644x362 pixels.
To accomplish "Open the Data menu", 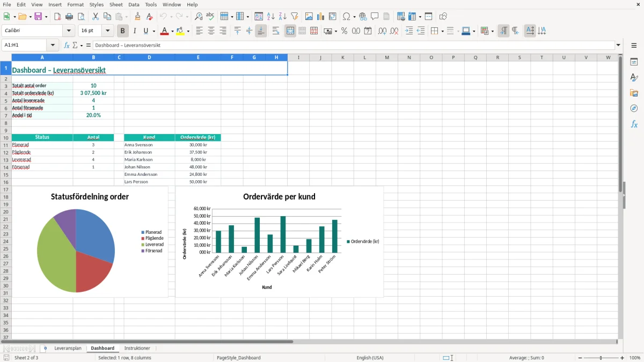I will [x=134, y=4].
